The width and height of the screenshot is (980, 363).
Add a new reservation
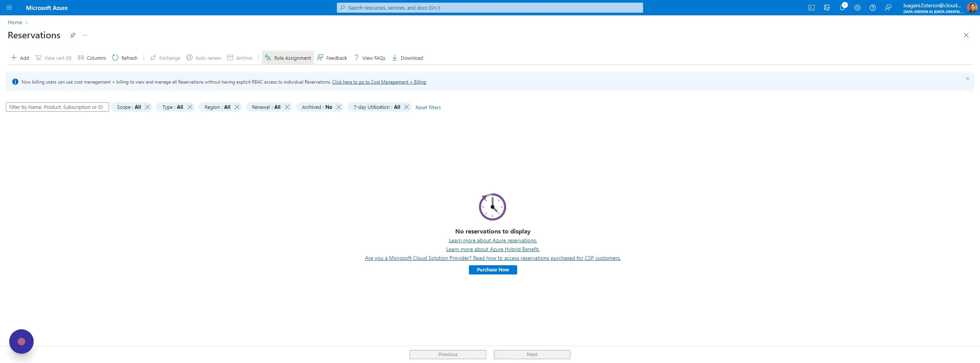[x=20, y=58]
